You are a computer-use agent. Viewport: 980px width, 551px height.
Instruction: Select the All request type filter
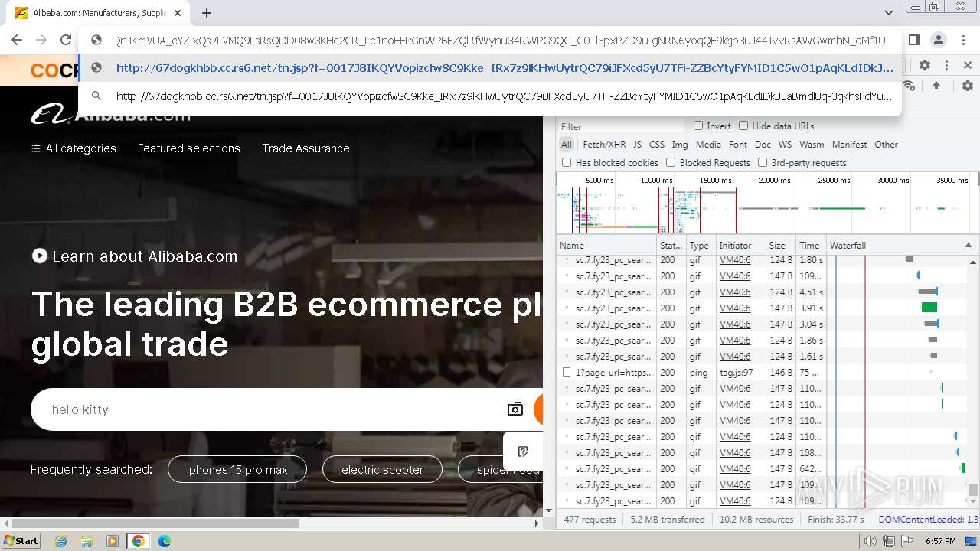point(567,145)
